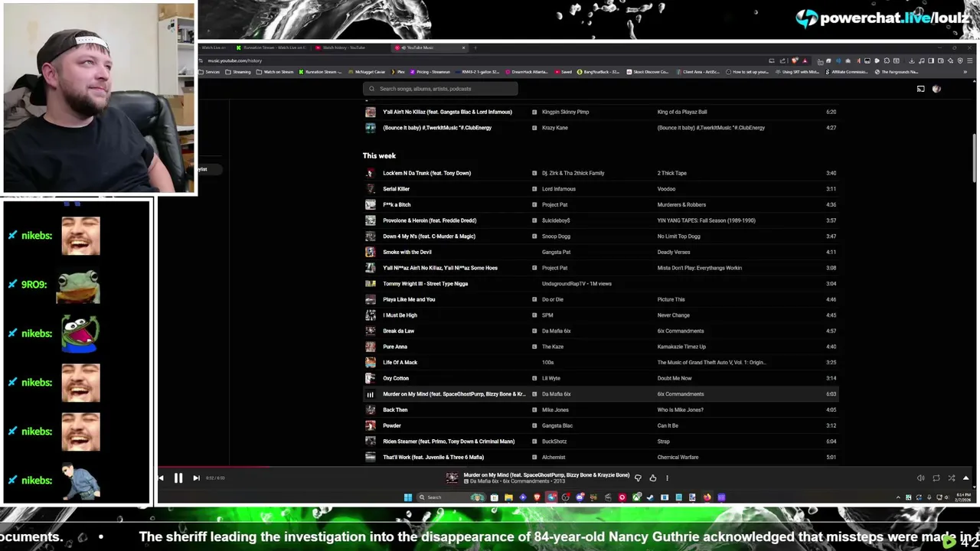Open the Voodoo album link
Image resolution: width=980 pixels, height=551 pixels.
point(666,189)
